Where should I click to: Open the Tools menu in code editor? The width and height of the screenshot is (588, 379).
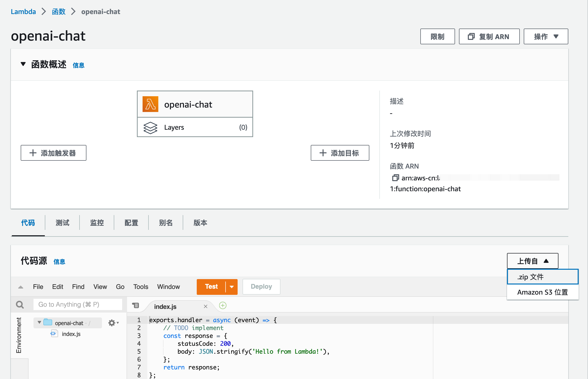click(x=141, y=287)
